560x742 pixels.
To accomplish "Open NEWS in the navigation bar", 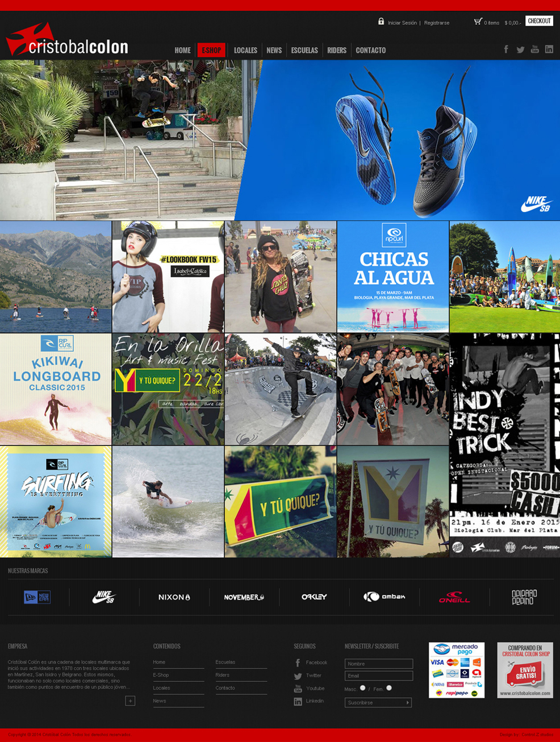I will click(x=274, y=50).
